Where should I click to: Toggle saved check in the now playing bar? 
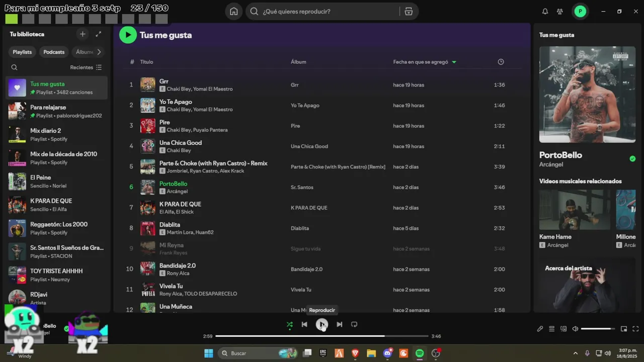pyautogui.click(x=66, y=328)
